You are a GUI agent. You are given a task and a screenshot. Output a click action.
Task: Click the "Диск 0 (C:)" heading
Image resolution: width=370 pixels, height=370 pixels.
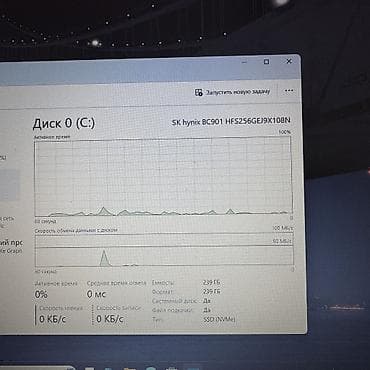tap(64, 123)
